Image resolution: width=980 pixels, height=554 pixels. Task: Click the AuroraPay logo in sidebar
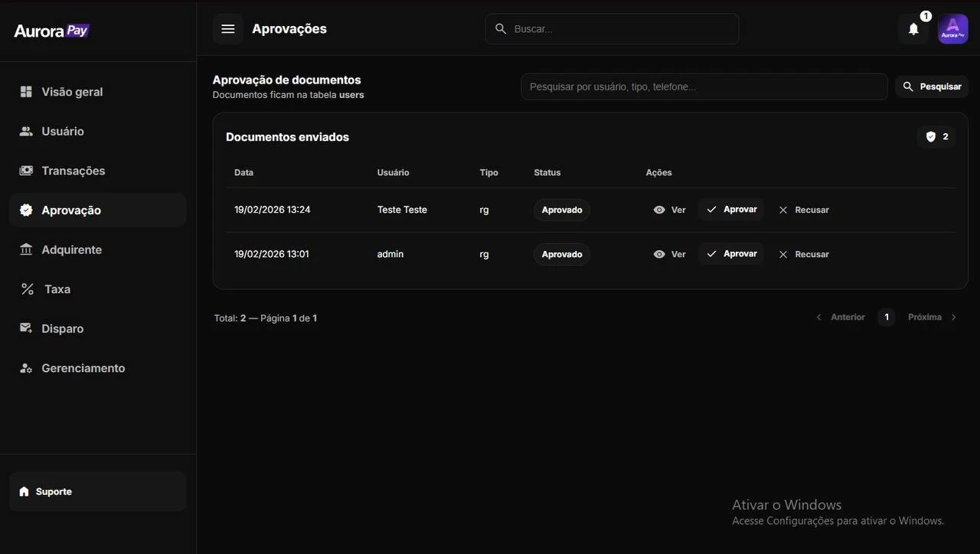click(x=52, y=31)
